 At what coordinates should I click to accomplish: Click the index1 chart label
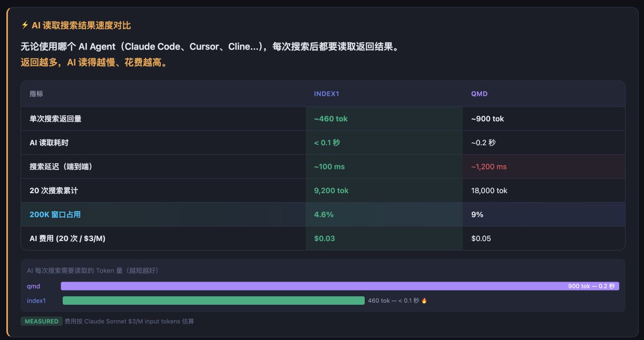[x=36, y=301]
